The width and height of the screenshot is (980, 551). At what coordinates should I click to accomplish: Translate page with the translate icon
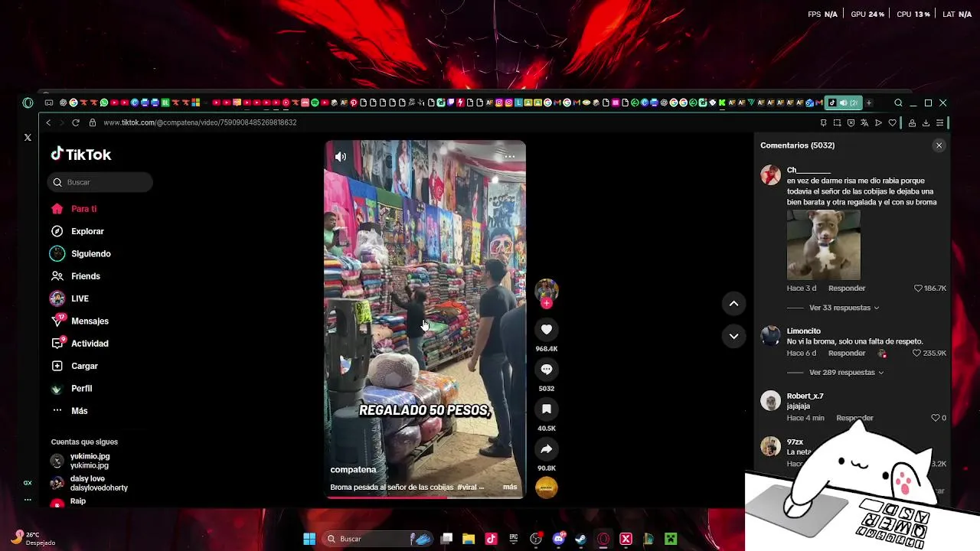click(864, 122)
